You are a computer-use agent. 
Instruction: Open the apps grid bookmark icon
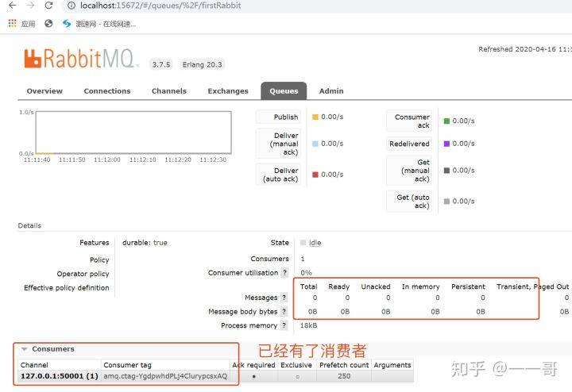point(12,24)
